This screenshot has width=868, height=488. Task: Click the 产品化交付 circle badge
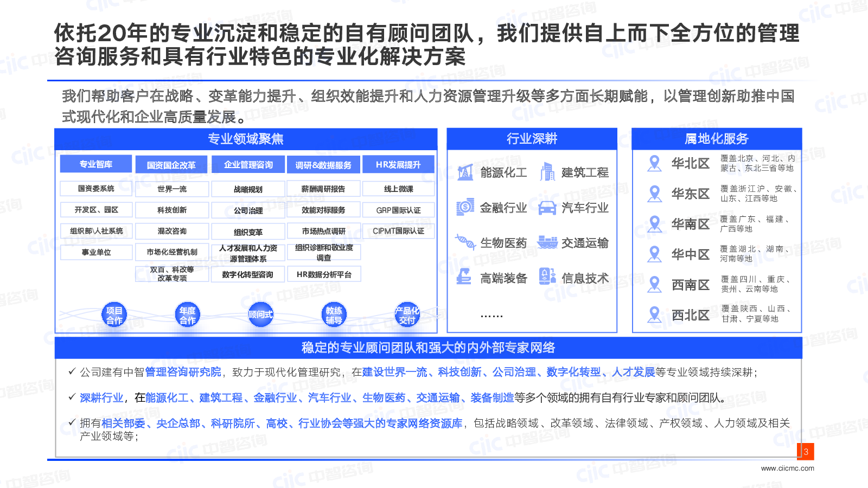pyautogui.click(x=407, y=315)
